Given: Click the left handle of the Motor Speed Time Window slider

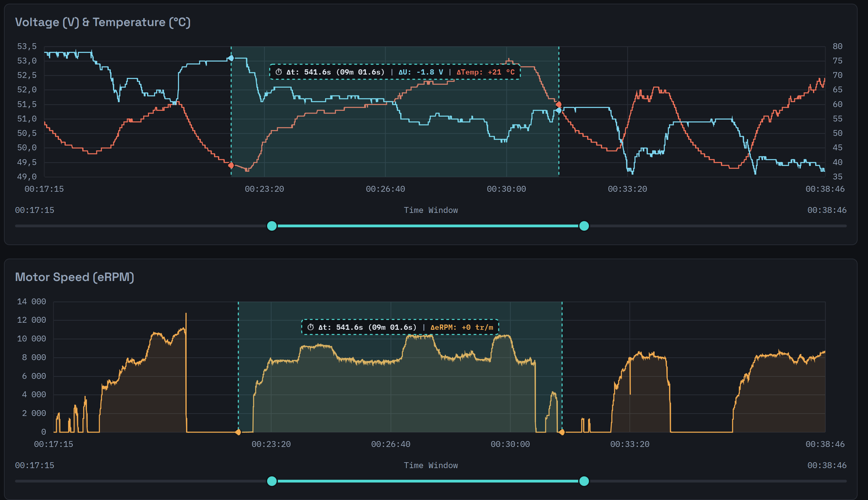Looking at the screenshot, I should (272, 481).
